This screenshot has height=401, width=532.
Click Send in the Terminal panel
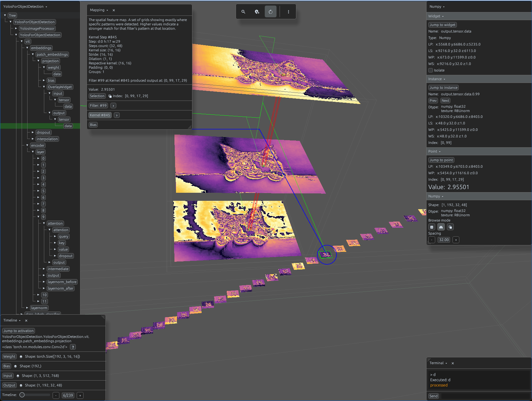point(434,396)
